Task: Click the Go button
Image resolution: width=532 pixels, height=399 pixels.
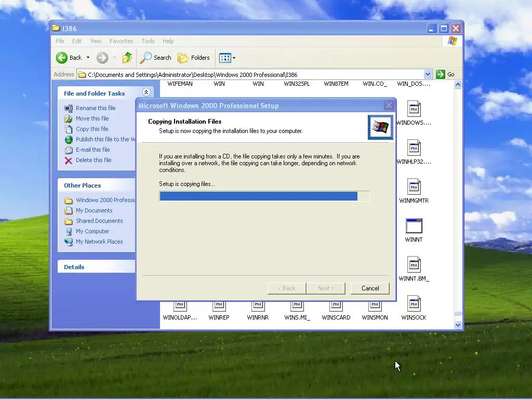Action: pos(445,74)
